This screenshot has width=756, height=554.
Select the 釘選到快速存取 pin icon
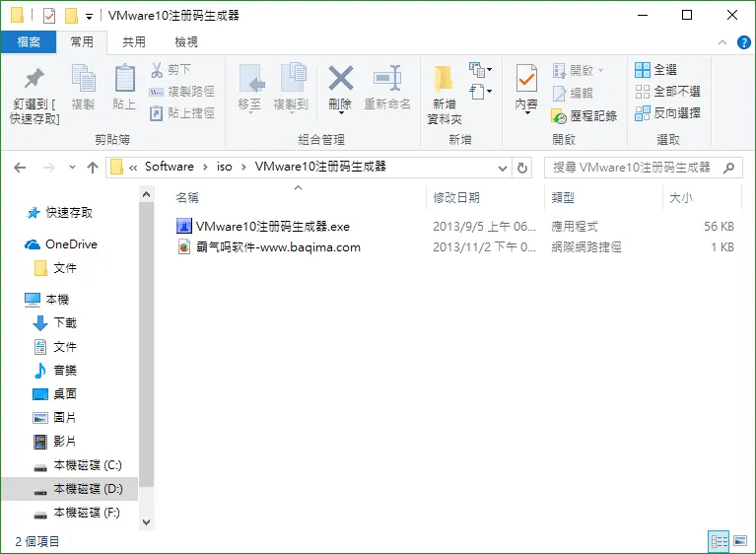[34, 78]
